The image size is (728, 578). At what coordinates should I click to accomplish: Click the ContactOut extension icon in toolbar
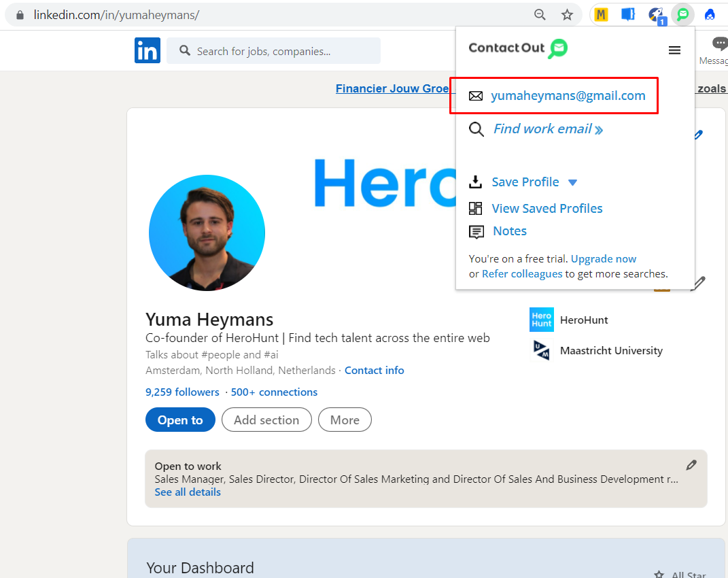[682, 14]
